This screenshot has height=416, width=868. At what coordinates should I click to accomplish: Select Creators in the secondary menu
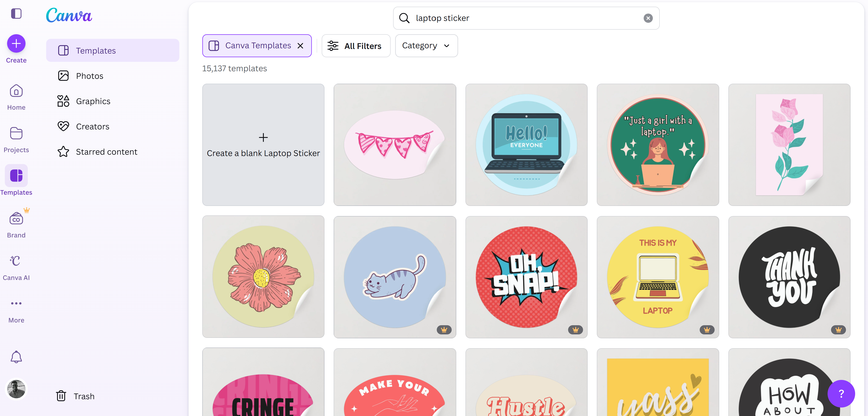coord(113,126)
